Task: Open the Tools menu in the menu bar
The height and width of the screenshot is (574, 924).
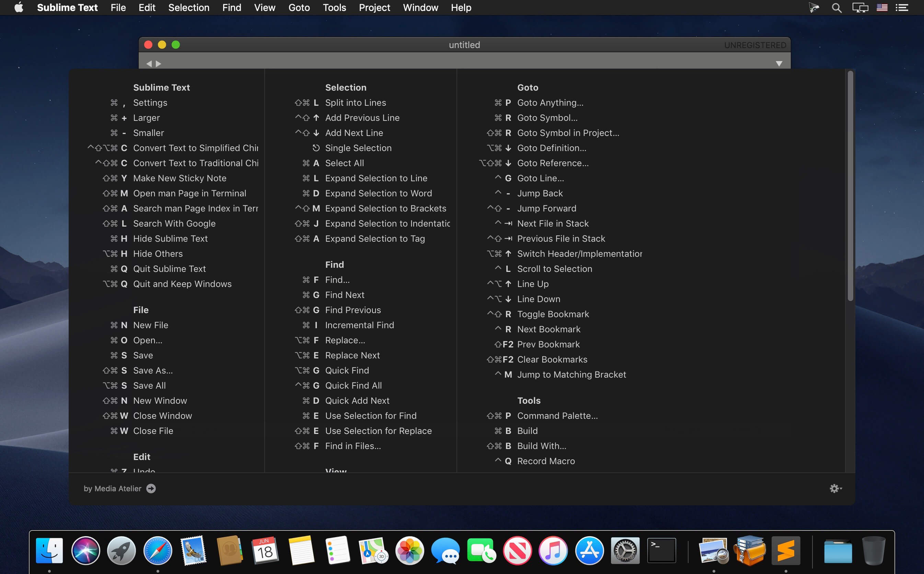Action: [334, 8]
